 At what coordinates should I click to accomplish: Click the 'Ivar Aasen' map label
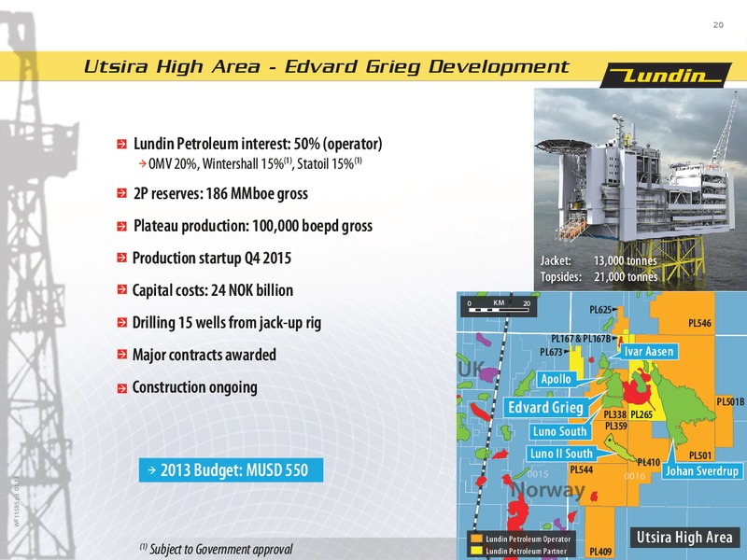pyautogui.click(x=648, y=352)
